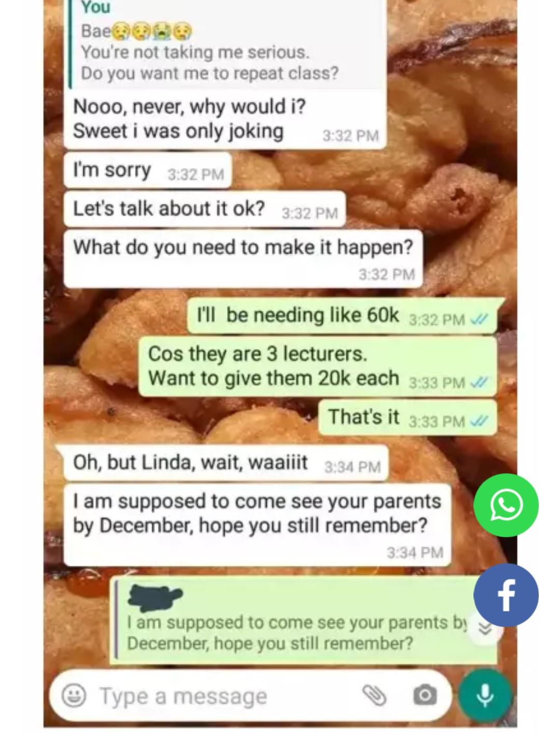Open the camera from message bar
Viewport: 560px width, 733px height.
pyautogui.click(x=425, y=695)
